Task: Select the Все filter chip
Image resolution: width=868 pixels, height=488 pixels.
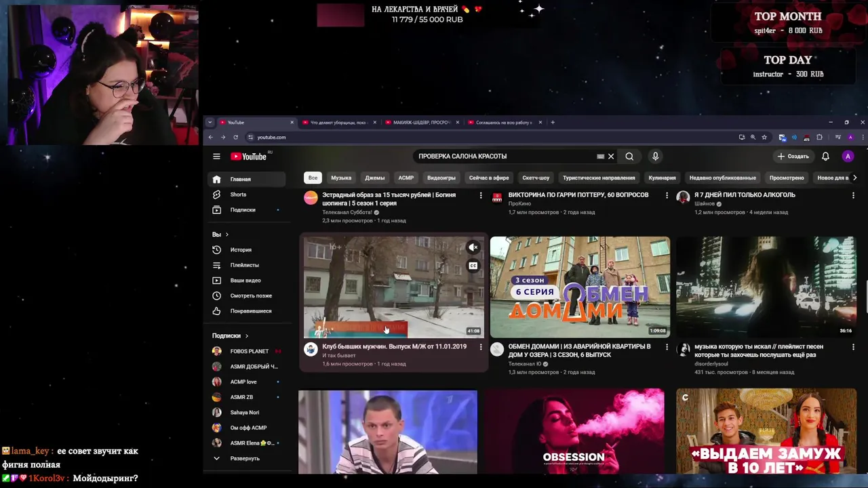Action: click(313, 178)
